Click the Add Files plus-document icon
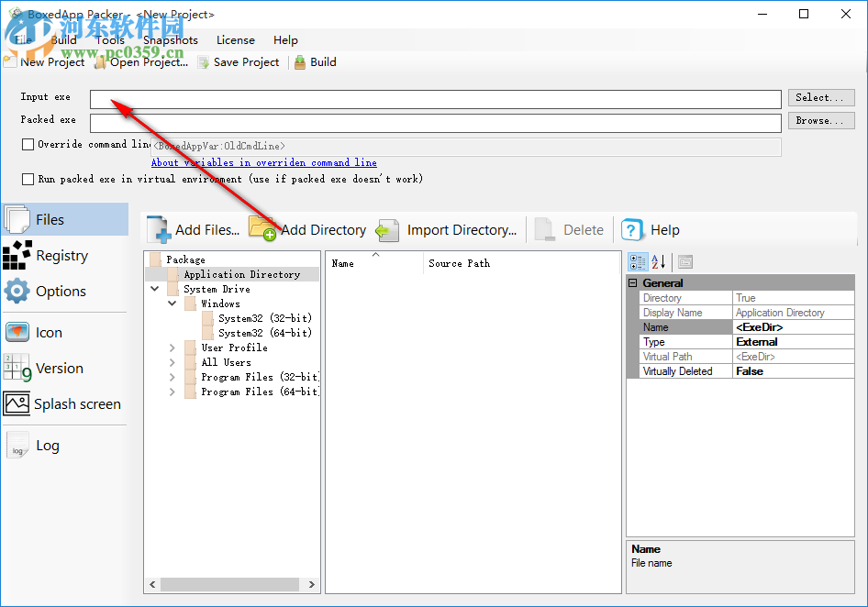The image size is (868, 607). 159,229
